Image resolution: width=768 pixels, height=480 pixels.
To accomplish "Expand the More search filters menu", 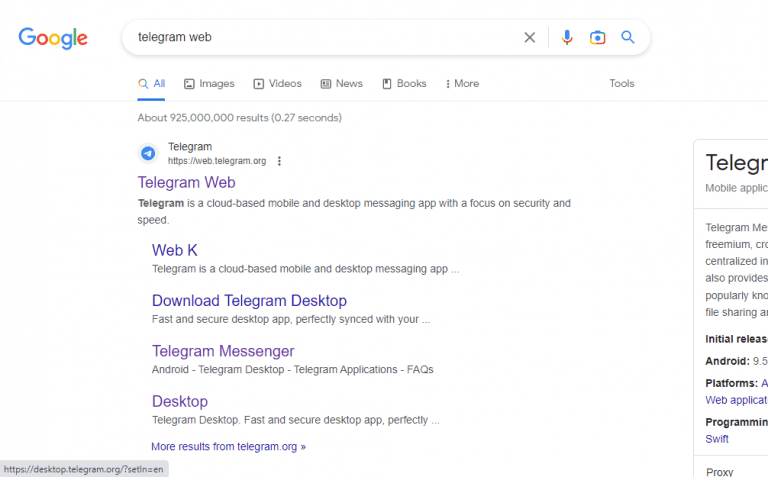I will pos(462,84).
